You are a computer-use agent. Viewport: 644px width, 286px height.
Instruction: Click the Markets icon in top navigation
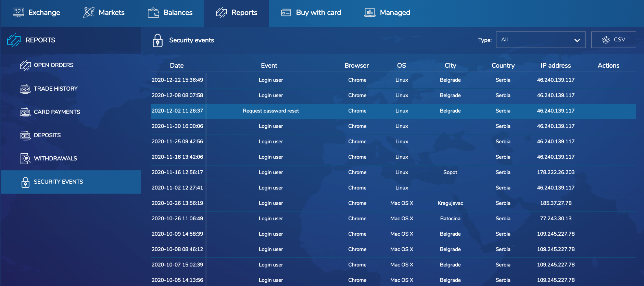[x=89, y=12]
